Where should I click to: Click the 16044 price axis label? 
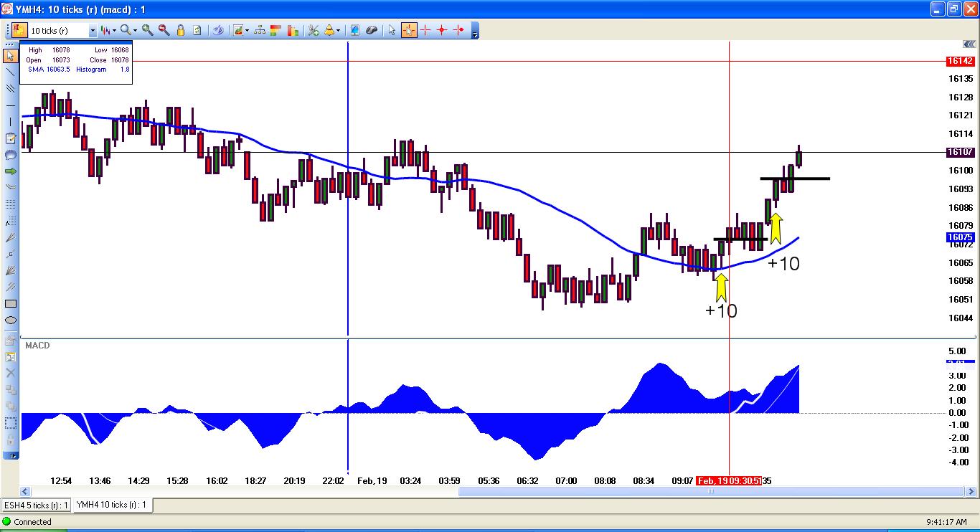(x=961, y=318)
